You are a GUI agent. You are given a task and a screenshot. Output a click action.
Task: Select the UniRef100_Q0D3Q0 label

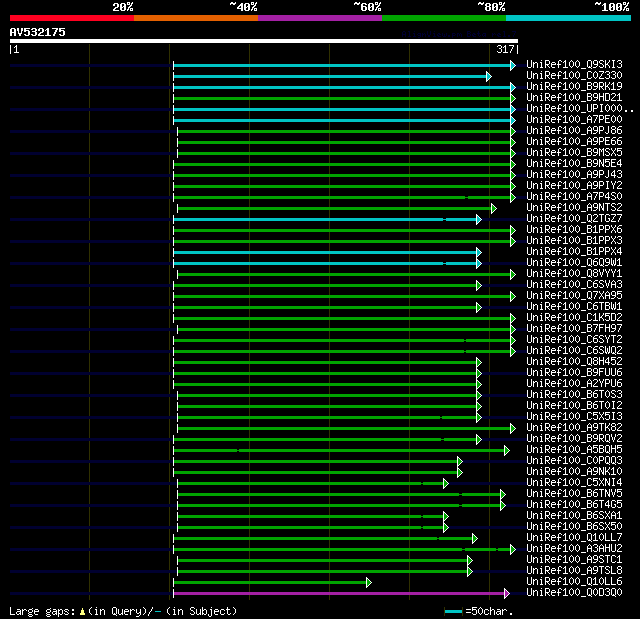[574, 593]
